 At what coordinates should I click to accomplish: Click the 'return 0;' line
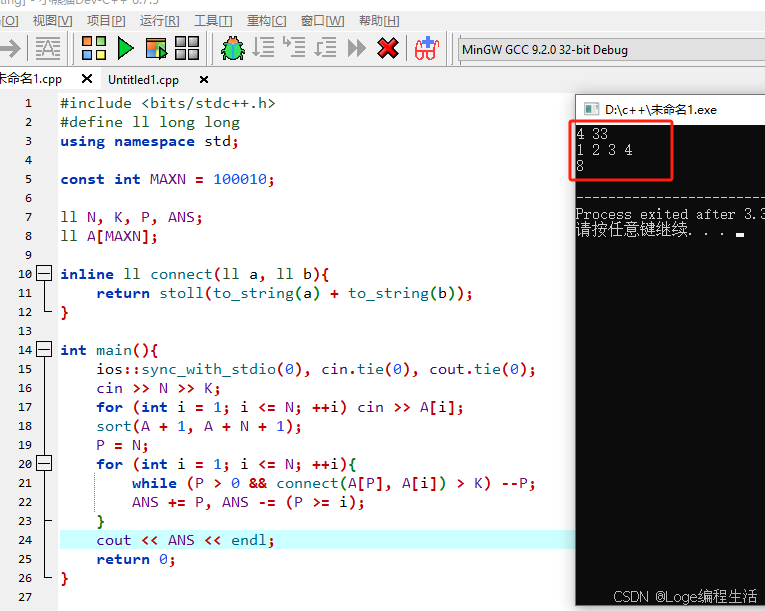135,559
